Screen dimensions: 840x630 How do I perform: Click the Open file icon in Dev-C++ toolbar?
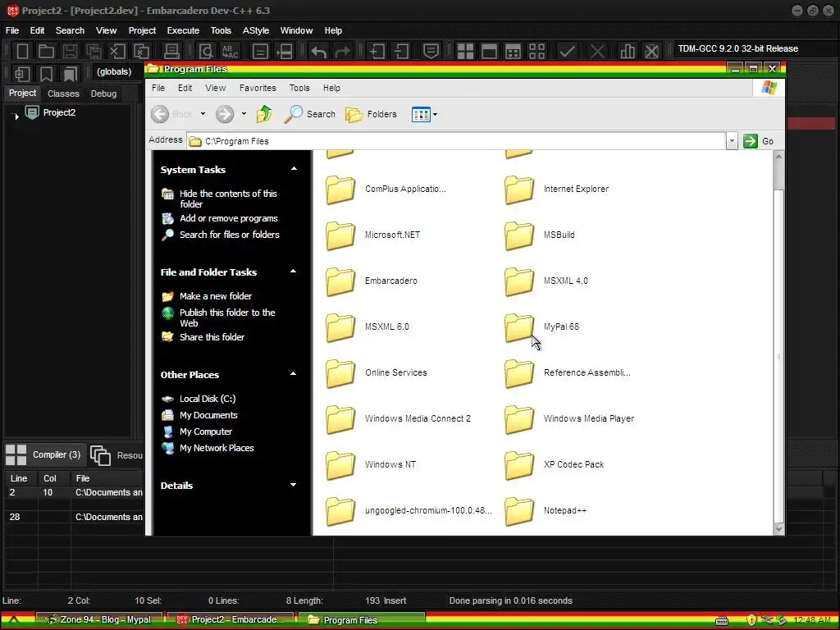(x=46, y=52)
